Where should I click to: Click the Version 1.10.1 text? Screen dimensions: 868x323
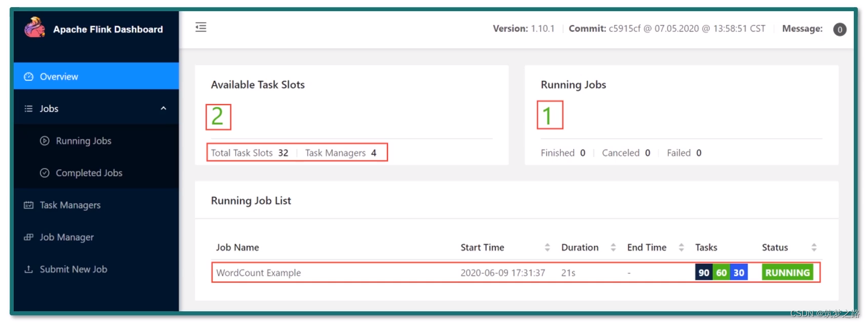coord(524,29)
